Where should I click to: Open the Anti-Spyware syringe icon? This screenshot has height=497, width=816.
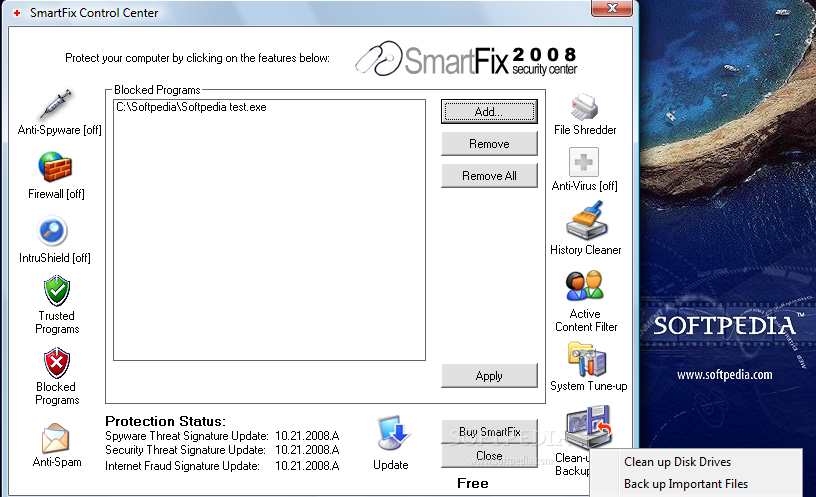[56, 104]
